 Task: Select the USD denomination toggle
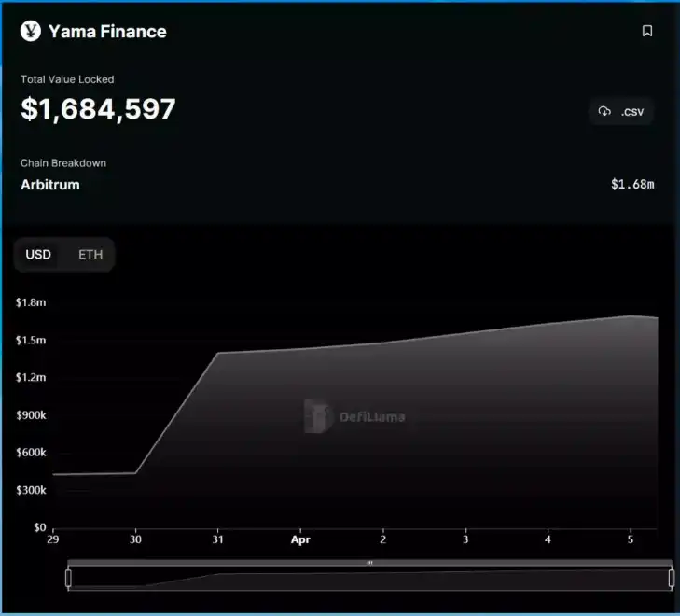(x=38, y=254)
